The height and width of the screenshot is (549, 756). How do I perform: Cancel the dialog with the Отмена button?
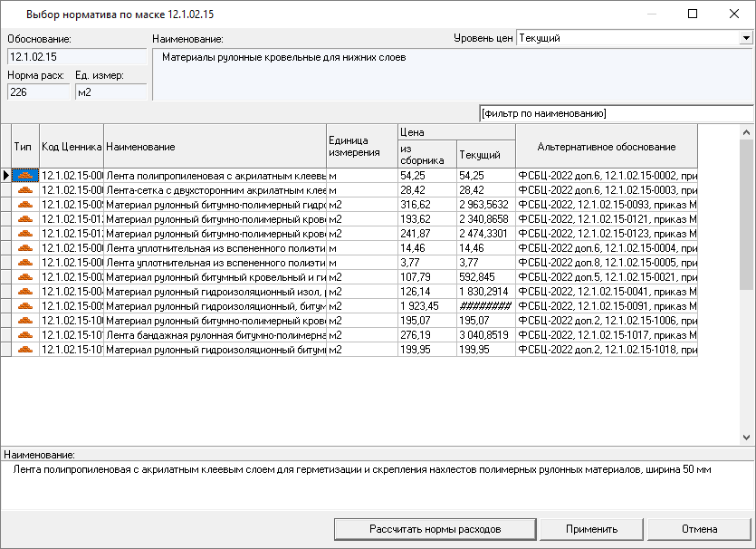click(x=699, y=529)
